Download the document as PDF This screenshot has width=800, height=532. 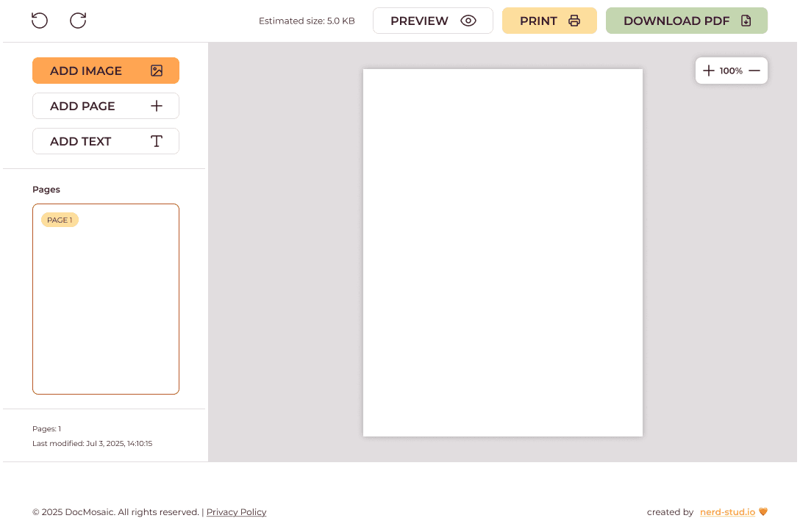point(686,21)
